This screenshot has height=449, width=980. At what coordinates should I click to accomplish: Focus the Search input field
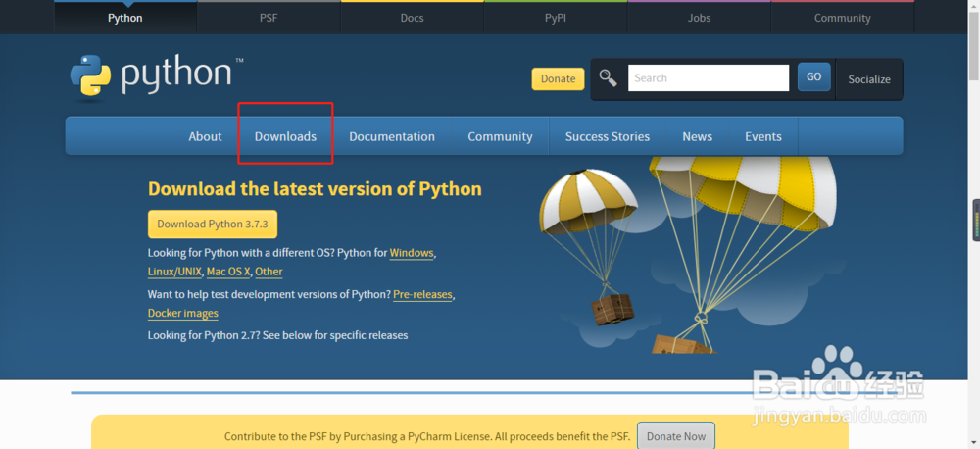709,78
